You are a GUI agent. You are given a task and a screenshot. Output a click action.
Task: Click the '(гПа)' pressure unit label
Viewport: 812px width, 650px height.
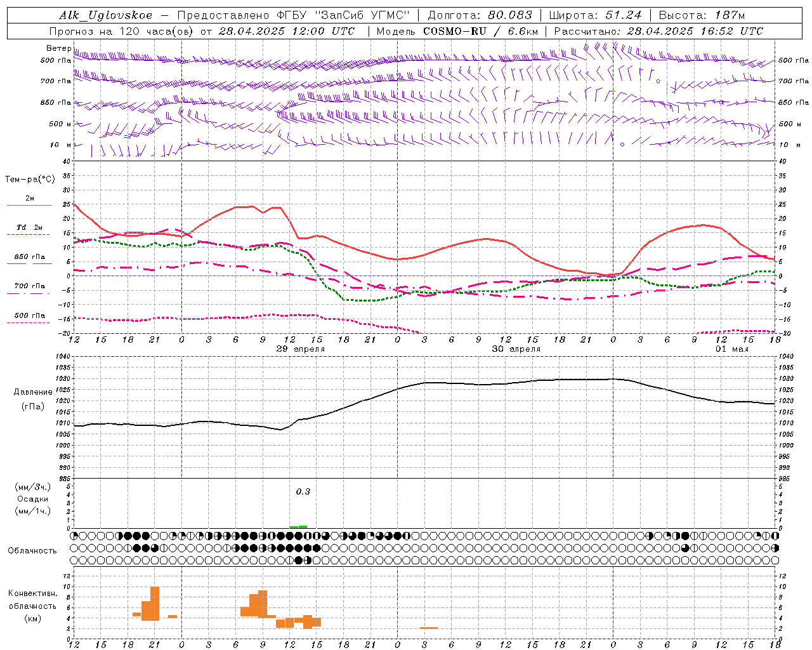pos(33,407)
